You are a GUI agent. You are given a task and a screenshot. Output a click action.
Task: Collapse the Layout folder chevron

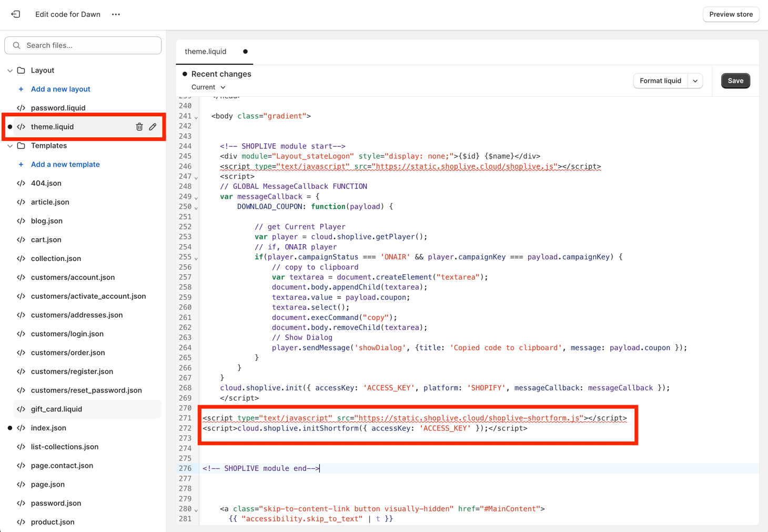[x=10, y=71]
